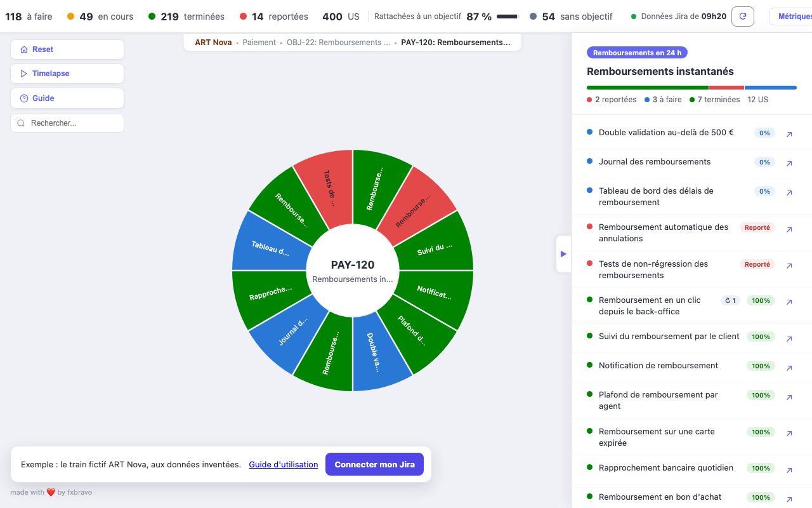Go to OBJ-22 in the breadcrumb
This screenshot has width=812, height=508.
click(x=339, y=43)
